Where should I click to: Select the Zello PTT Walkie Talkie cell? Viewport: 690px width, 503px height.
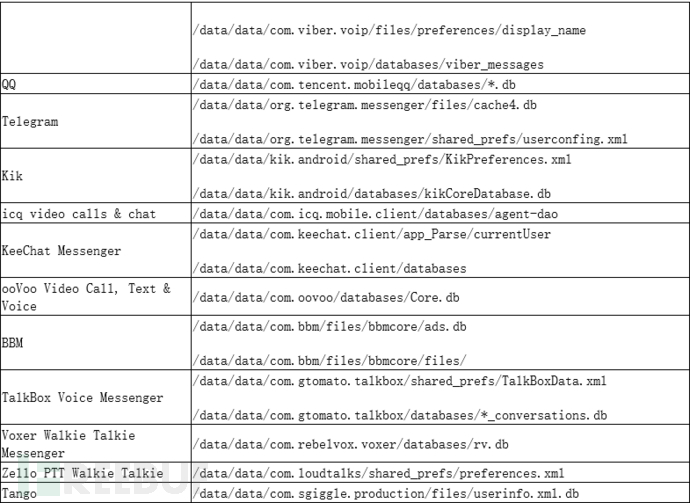tap(82, 472)
